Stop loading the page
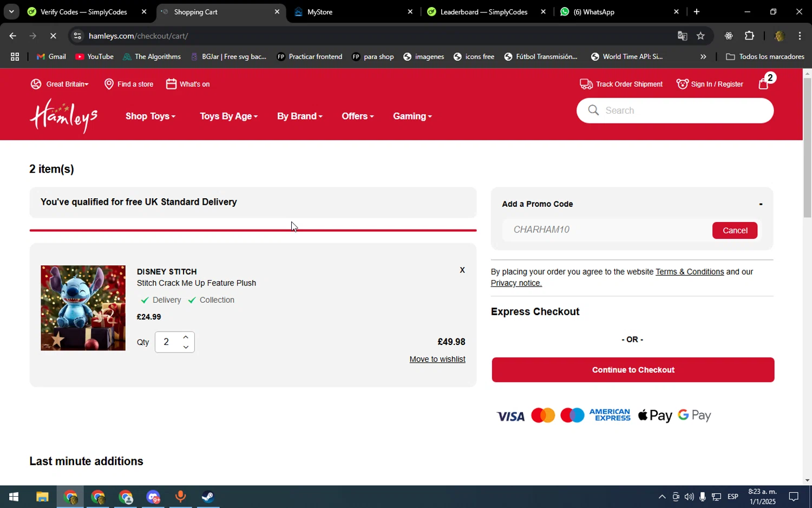The height and width of the screenshot is (508, 812). click(53, 36)
